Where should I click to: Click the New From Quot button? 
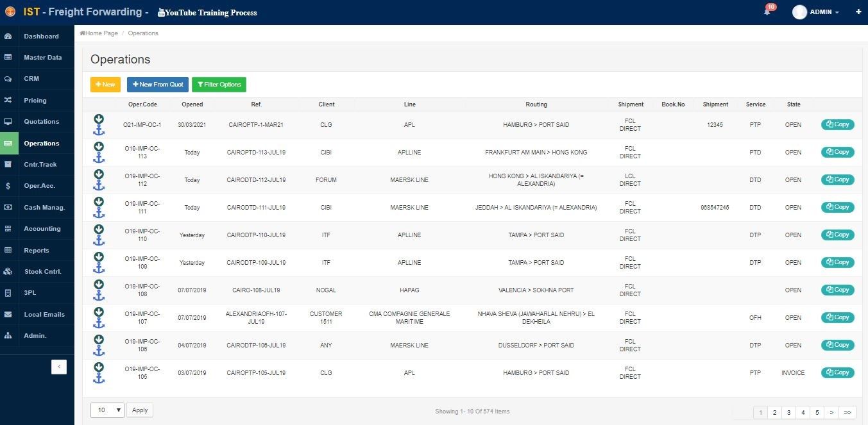pyautogui.click(x=157, y=84)
